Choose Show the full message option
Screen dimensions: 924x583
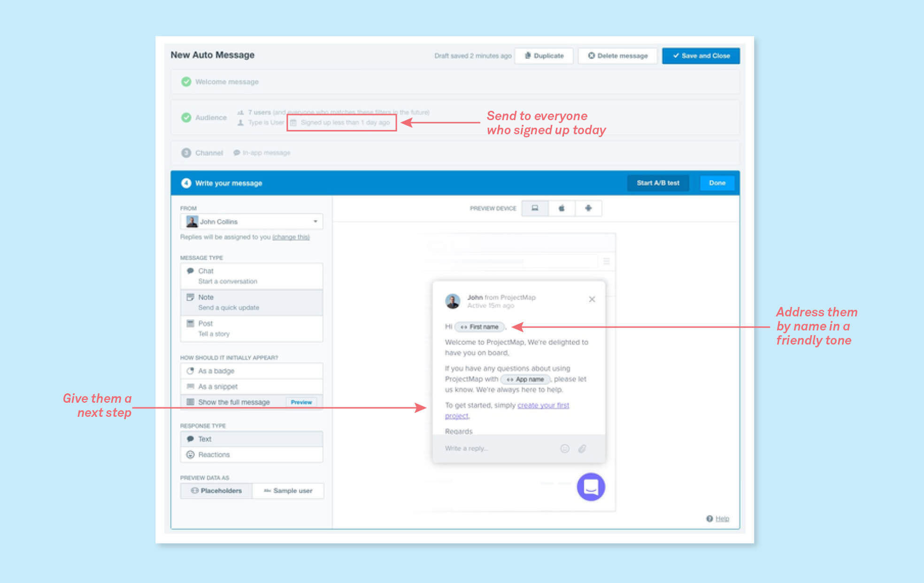click(x=252, y=402)
